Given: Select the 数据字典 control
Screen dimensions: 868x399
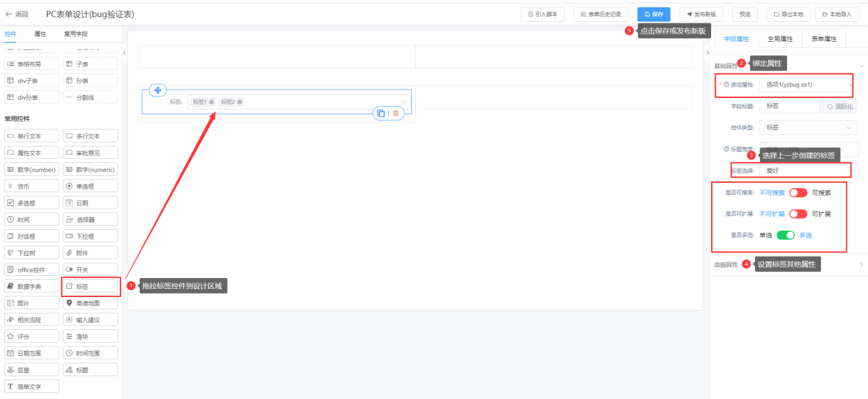Looking at the screenshot, I should pyautogui.click(x=32, y=286).
